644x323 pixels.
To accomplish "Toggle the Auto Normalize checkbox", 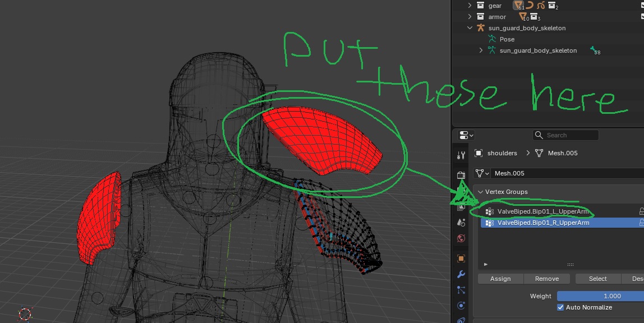I will coord(560,307).
